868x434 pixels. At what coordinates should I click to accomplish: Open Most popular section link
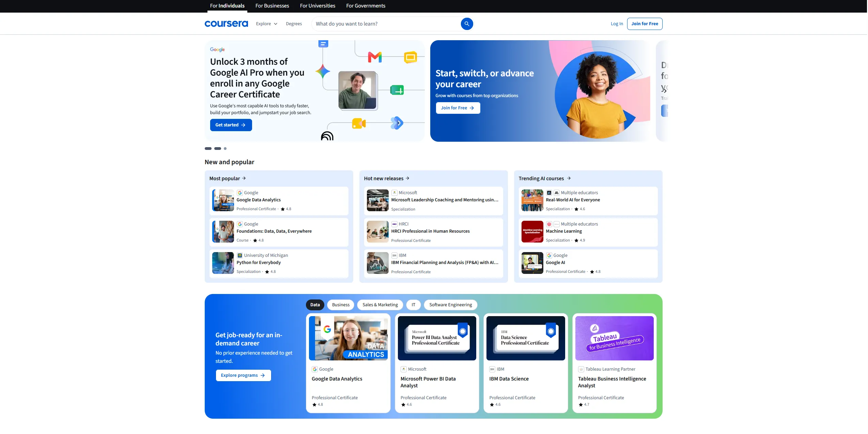point(228,179)
